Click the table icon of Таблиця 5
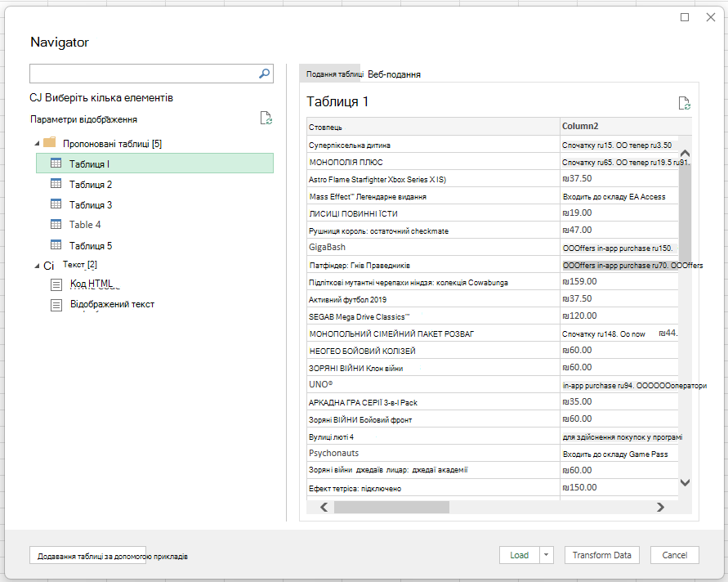The image size is (728, 582). tap(56, 244)
